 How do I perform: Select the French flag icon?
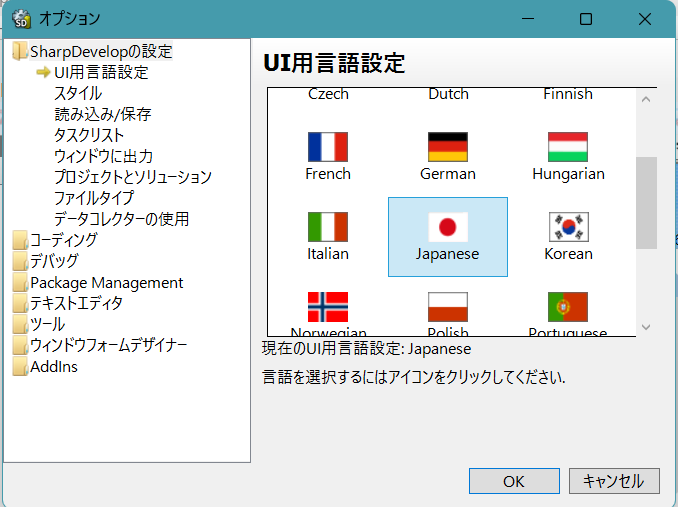(x=327, y=147)
